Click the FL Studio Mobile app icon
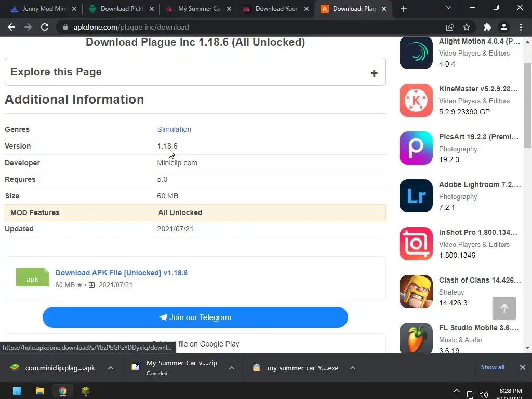Viewport: 532px width, 399px height. pos(416,338)
